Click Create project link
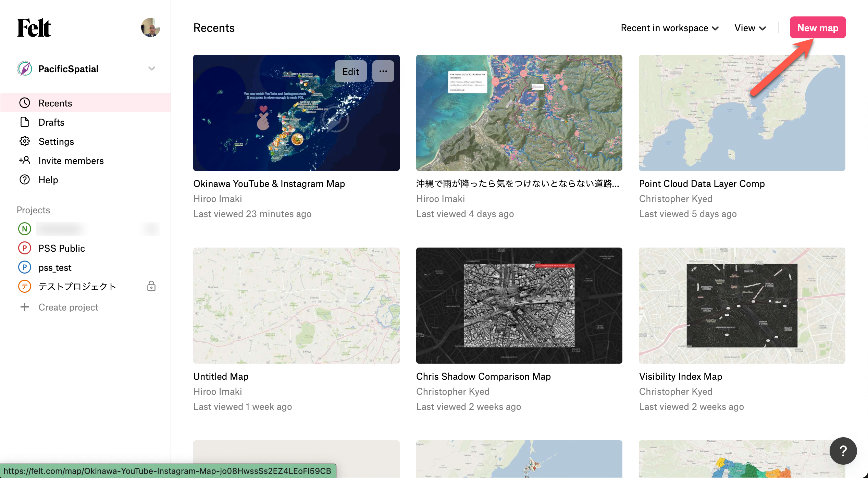 point(68,307)
